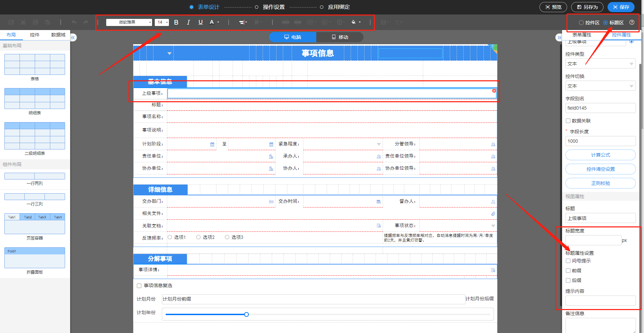
Task: Enable the 问号提示 checkbox
Action: [568, 261]
